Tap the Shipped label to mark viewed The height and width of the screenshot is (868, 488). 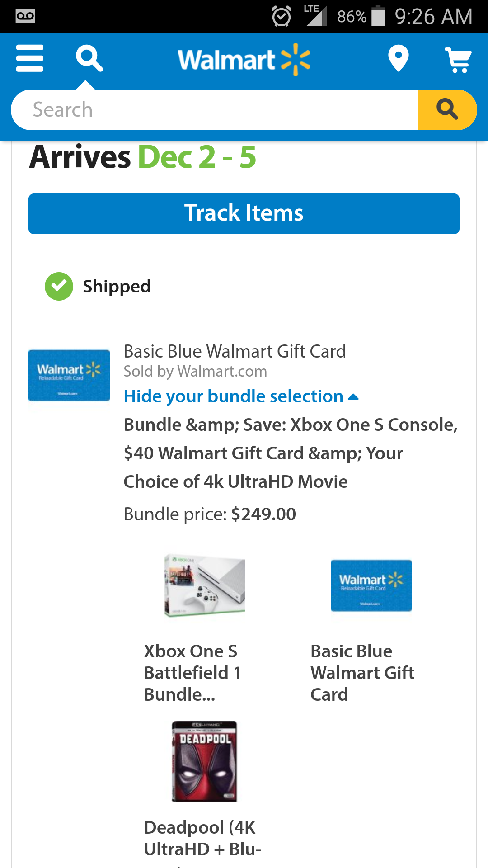[x=116, y=286]
